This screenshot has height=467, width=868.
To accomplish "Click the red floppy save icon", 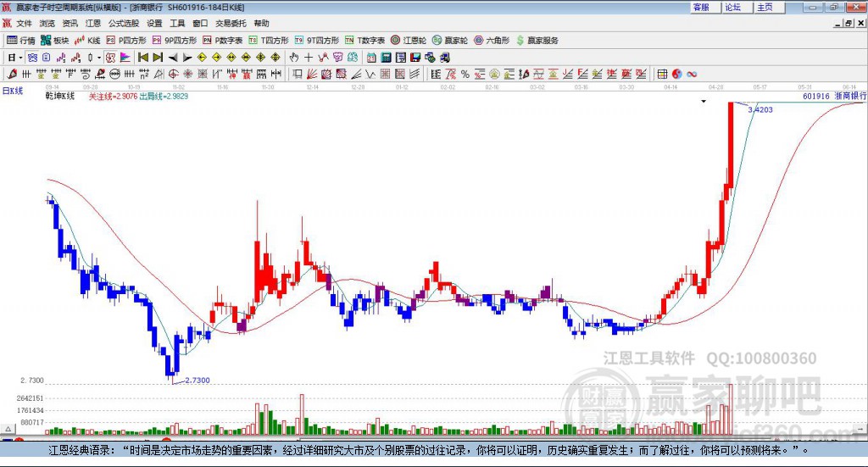I will coord(415,58).
